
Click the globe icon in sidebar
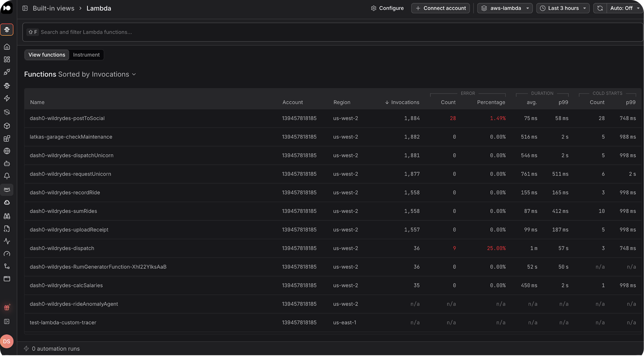(x=7, y=151)
